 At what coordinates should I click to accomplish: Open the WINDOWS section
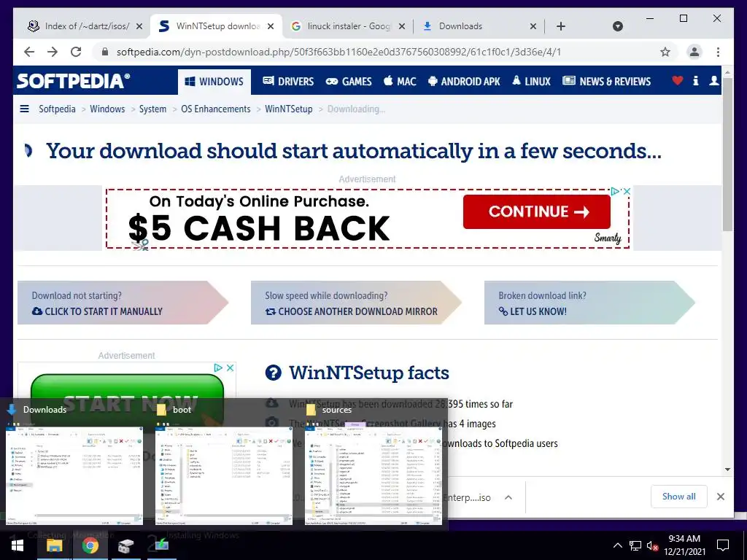click(x=214, y=82)
